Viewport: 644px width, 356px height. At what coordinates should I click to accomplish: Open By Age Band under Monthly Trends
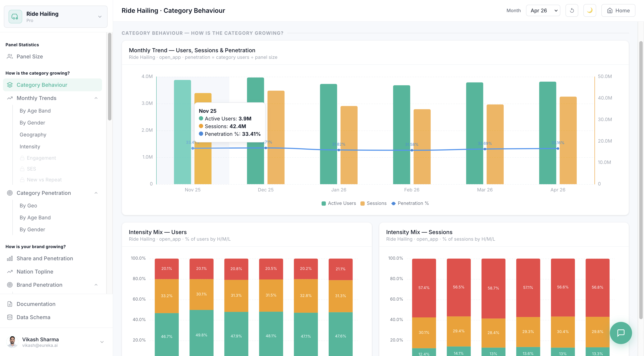(35, 111)
